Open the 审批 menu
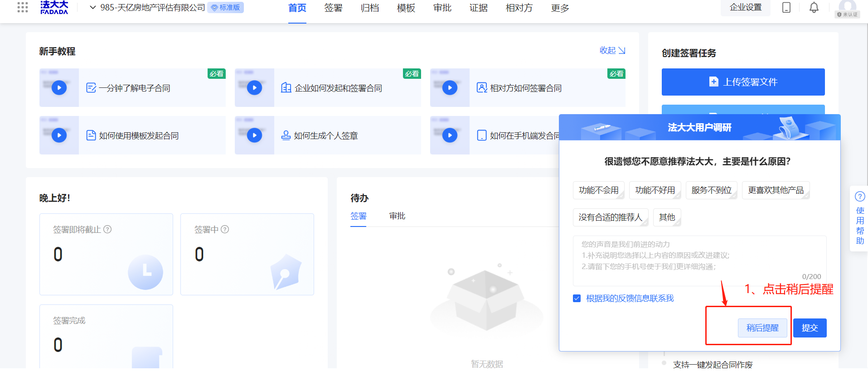Screen dimensions: 868x371 [x=442, y=8]
